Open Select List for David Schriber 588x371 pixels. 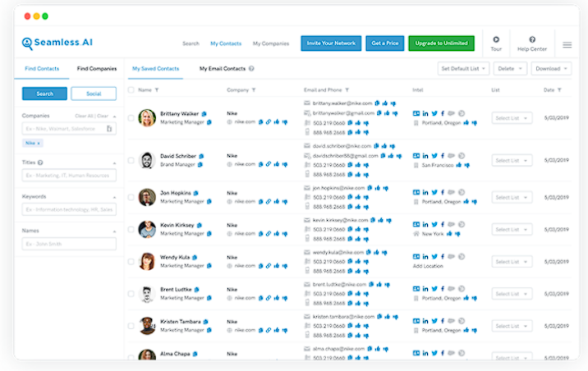pyautogui.click(x=512, y=160)
